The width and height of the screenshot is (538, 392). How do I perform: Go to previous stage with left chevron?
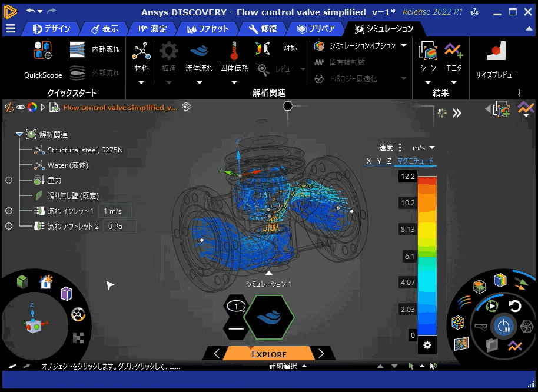click(217, 354)
